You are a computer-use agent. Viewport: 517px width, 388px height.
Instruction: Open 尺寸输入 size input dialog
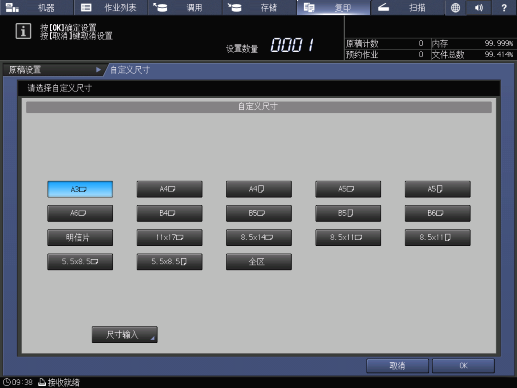click(x=125, y=334)
